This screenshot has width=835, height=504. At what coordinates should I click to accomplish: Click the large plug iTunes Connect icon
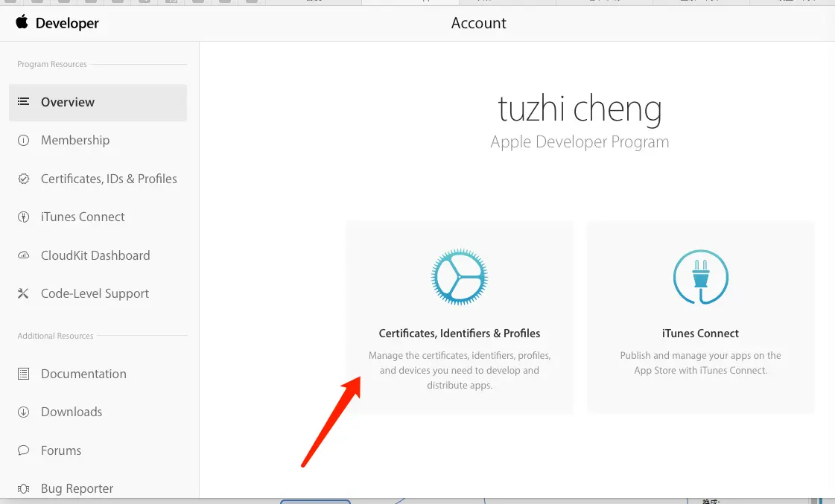pyautogui.click(x=701, y=277)
